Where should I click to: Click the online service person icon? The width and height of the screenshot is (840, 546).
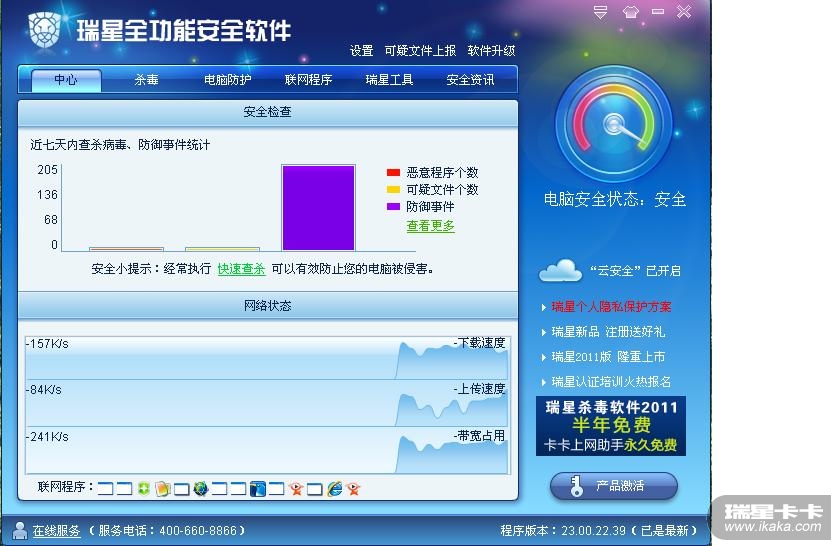(20, 530)
